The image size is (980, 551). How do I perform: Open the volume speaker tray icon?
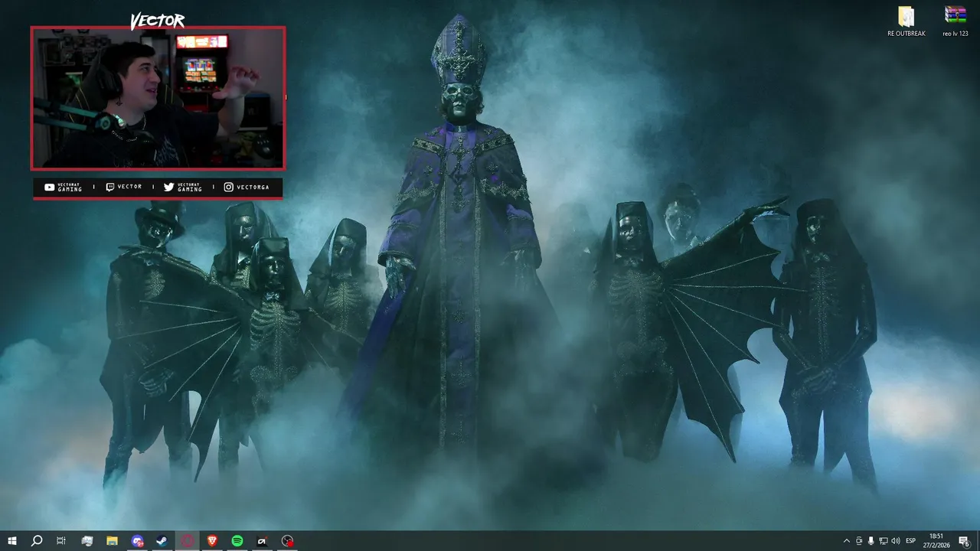896,541
